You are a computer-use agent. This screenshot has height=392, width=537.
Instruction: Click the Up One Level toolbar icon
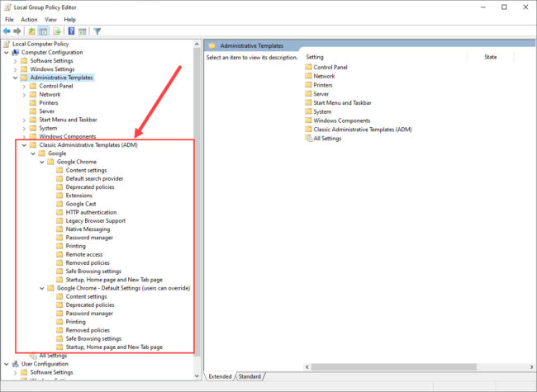31,31
